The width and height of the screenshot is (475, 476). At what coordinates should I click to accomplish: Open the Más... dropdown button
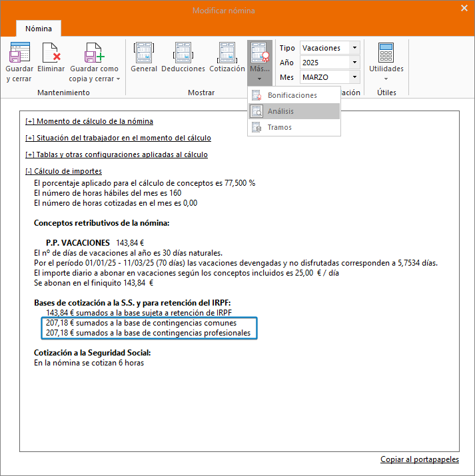pos(260,62)
